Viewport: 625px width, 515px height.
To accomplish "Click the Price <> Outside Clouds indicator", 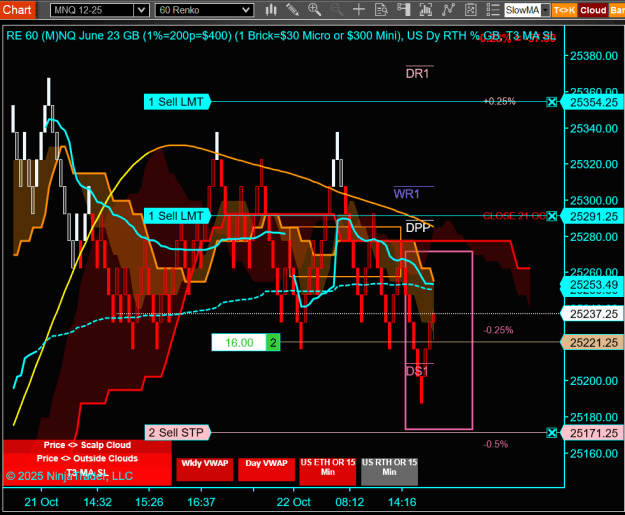I will [x=87, y=459].
